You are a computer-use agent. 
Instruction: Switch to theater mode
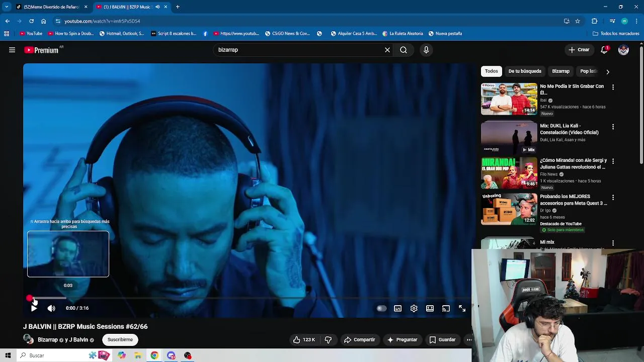click(x=430, y=308)
